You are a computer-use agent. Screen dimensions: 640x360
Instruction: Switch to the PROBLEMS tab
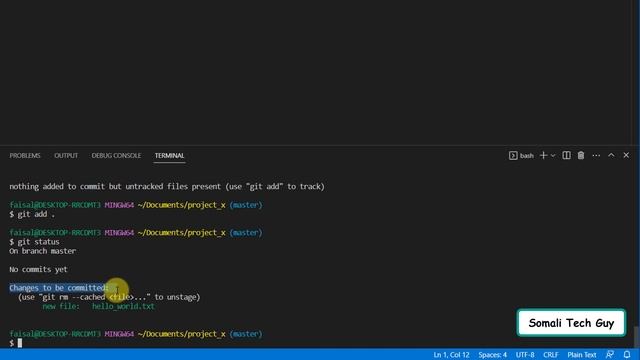tap(25, 156)
